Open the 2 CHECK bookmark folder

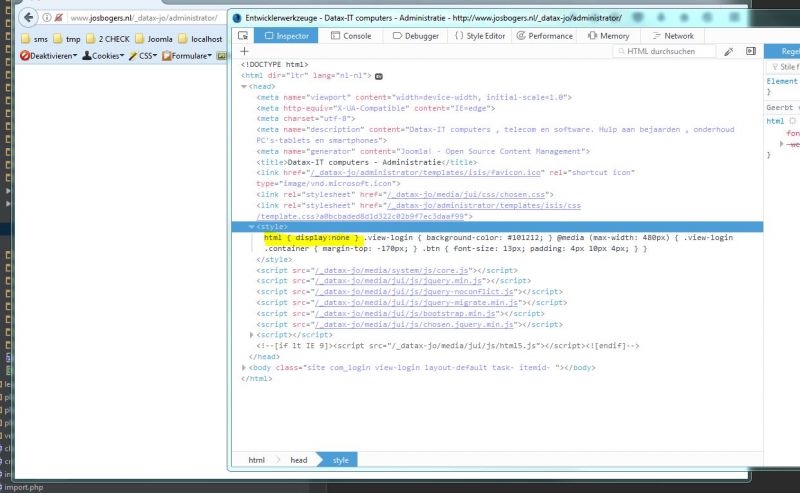[x=108, y=39]
